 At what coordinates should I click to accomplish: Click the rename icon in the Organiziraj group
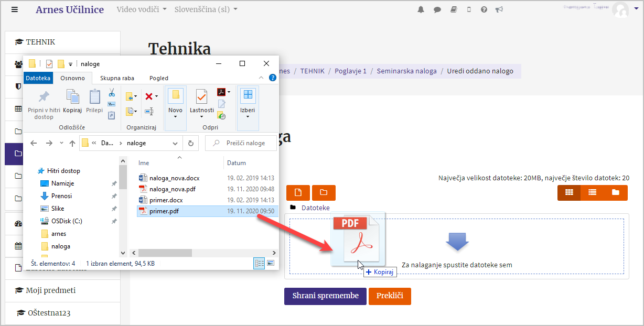click(x=149, y=111)
